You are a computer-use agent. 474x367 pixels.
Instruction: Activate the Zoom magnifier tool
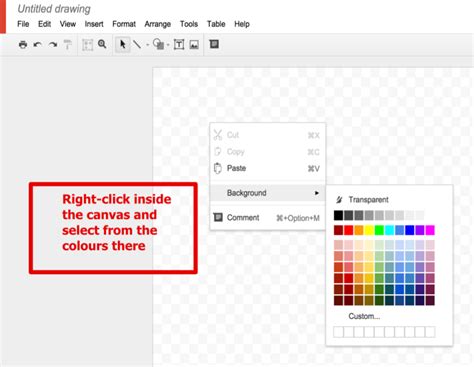point(102,44)
